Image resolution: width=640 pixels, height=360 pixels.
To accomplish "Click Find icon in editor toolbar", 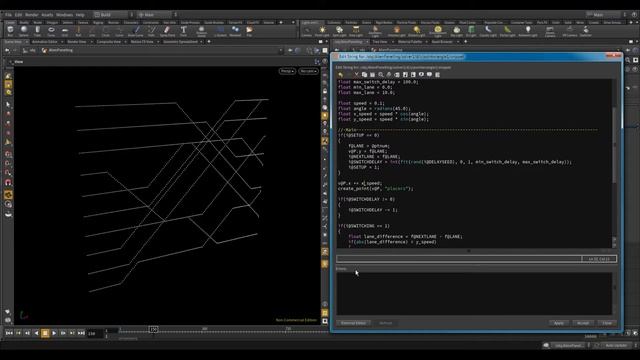I will [x=381, y=75].
